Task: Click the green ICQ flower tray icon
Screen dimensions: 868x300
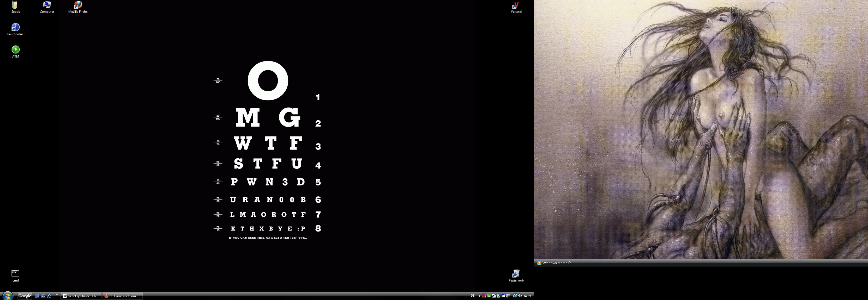Action: click(489, 296)
